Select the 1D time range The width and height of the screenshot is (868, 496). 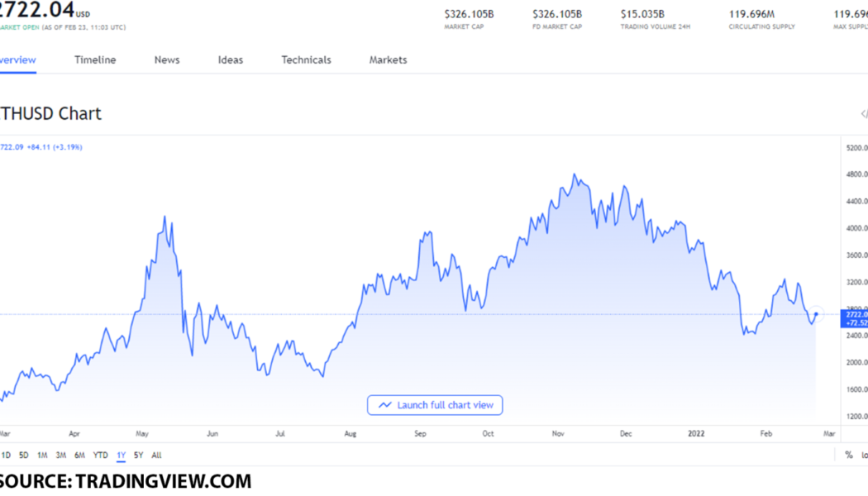coord(6,455)
